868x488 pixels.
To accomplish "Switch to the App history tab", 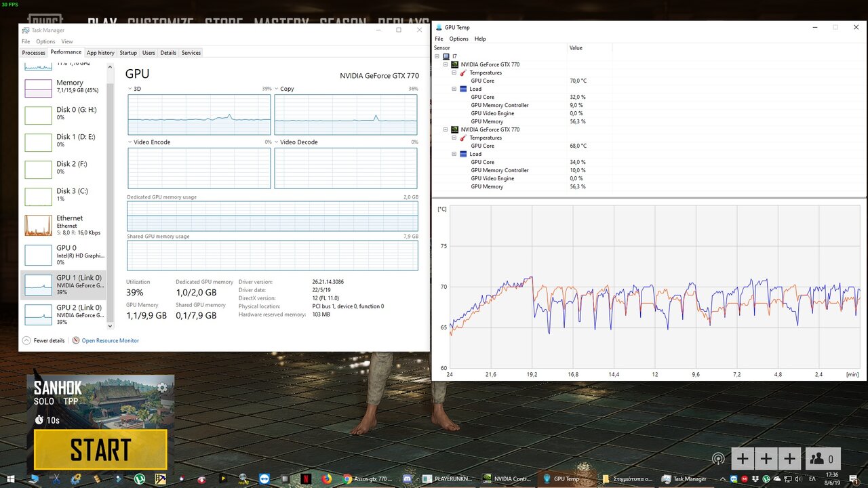I will tap(100, 53).
